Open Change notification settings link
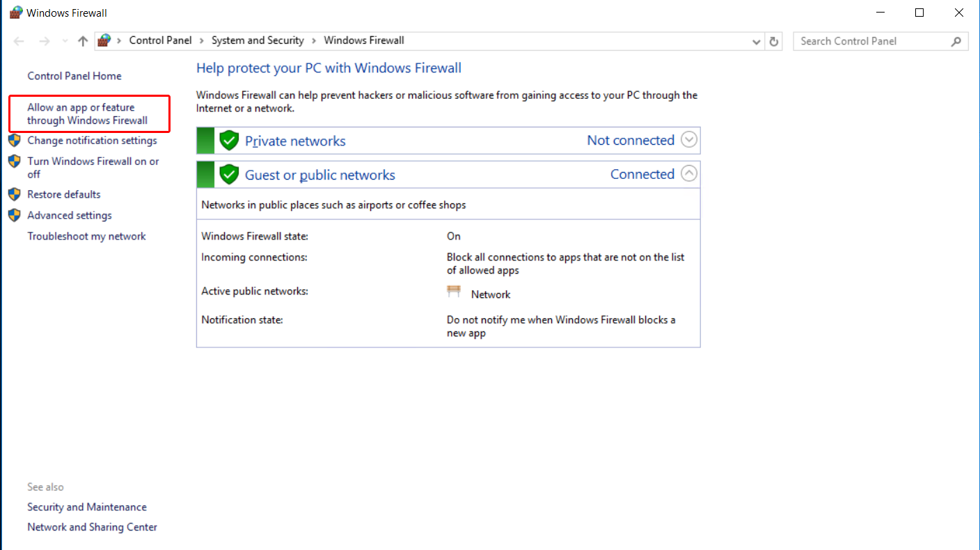980x550 pixels. pyautogui.click(x=92, y=140)
